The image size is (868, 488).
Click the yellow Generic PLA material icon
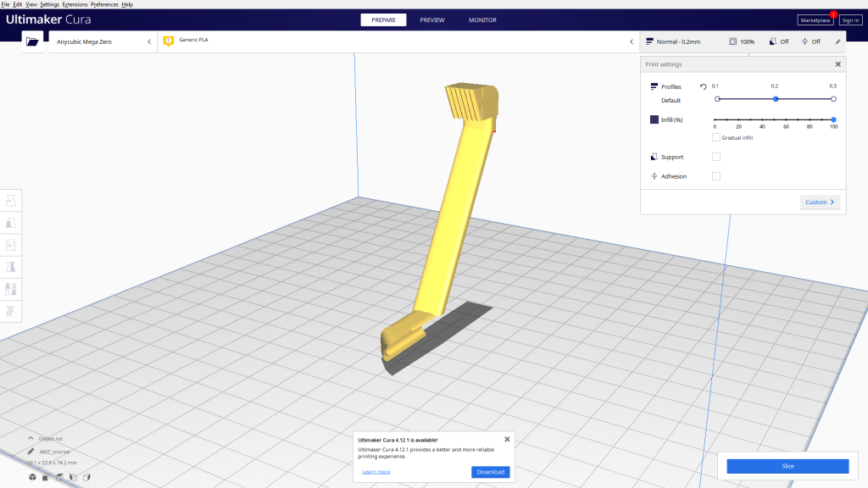(169, 41)
